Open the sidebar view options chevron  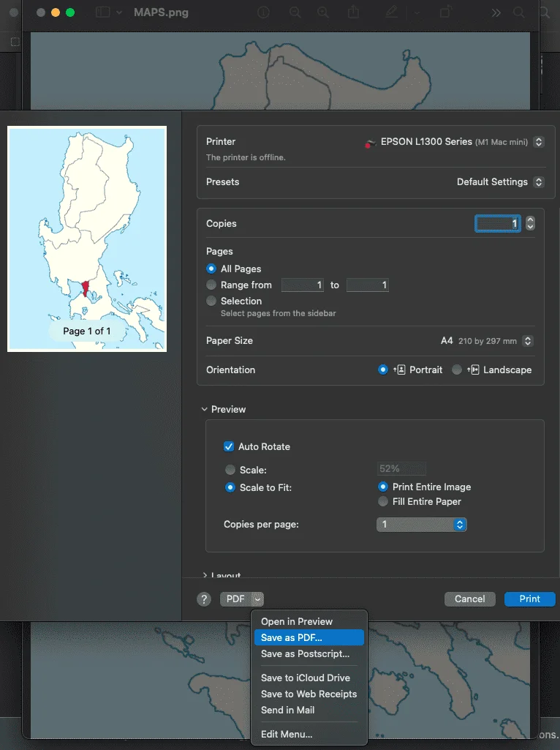[x=119, y=12]
